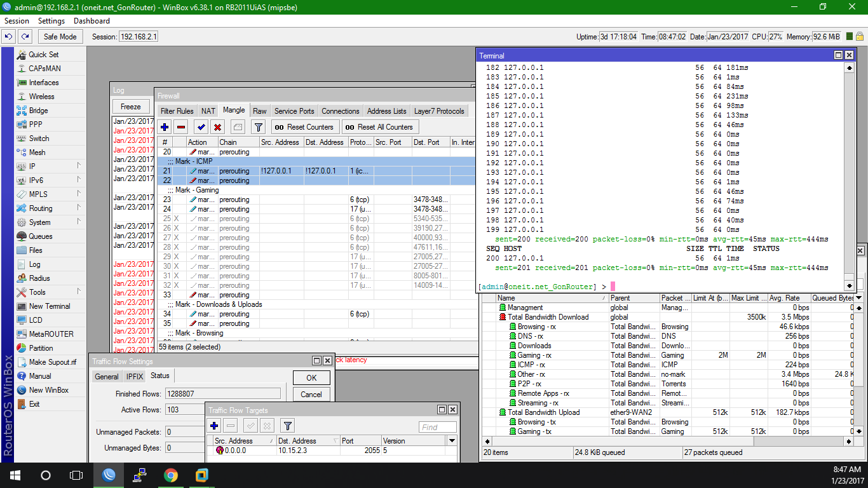Disable the selected Firewall rules
Screen dimensions: 868x488
[217, 127]
